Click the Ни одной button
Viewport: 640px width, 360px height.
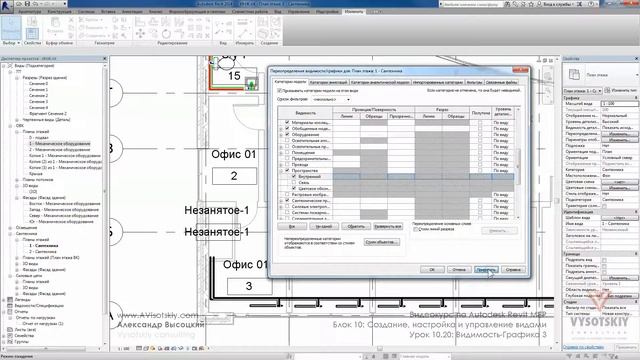coord(324,226)
